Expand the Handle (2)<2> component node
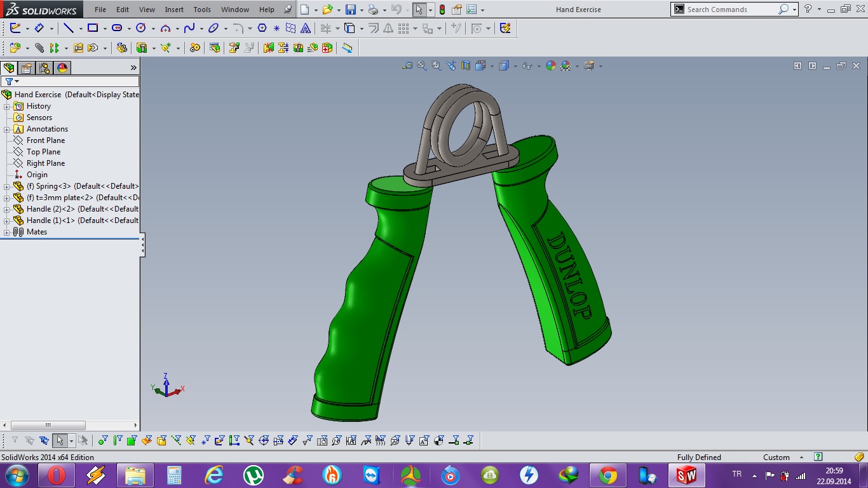 point(7,209)
